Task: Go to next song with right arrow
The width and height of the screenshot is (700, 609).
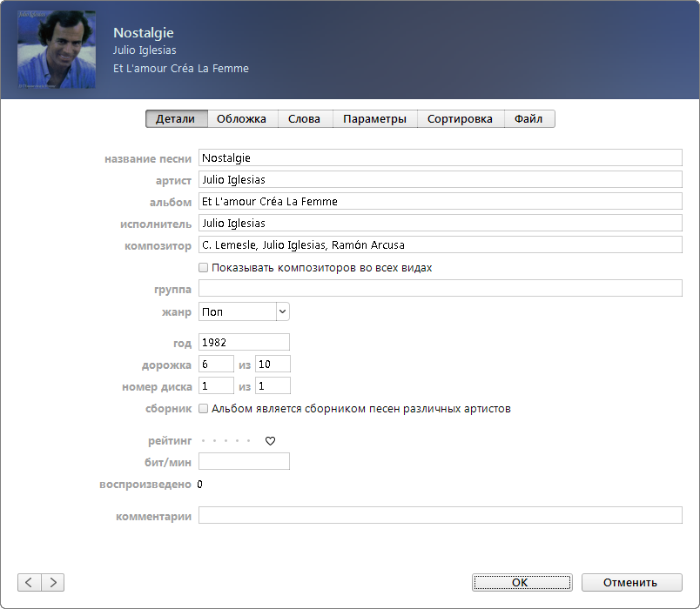Action: tap(52, 582)
